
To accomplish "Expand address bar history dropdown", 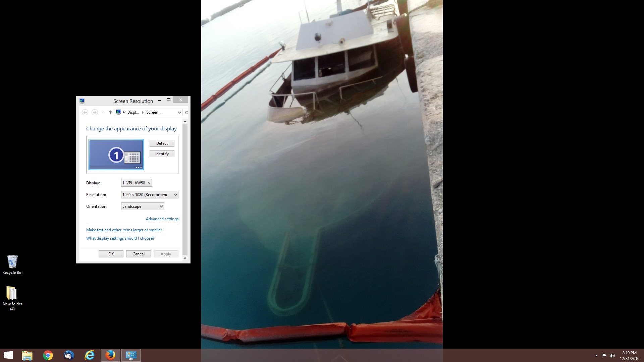I will 179,112.
